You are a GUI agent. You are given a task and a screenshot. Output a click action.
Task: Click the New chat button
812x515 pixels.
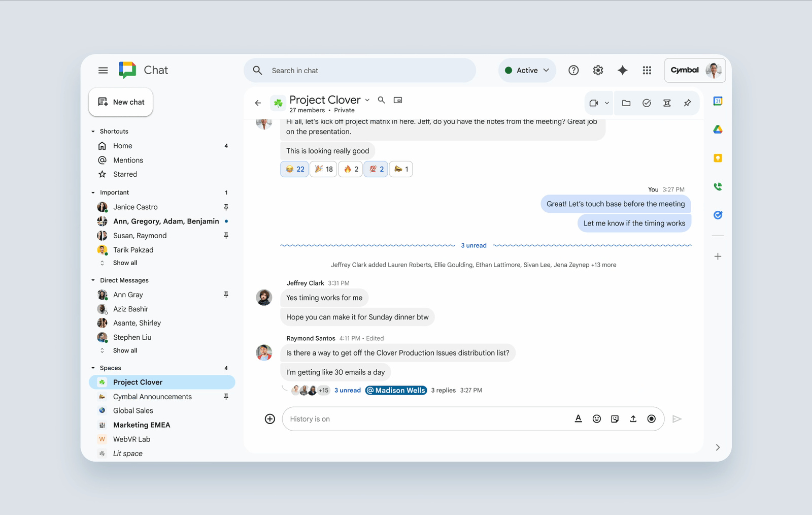coord(121,102)
